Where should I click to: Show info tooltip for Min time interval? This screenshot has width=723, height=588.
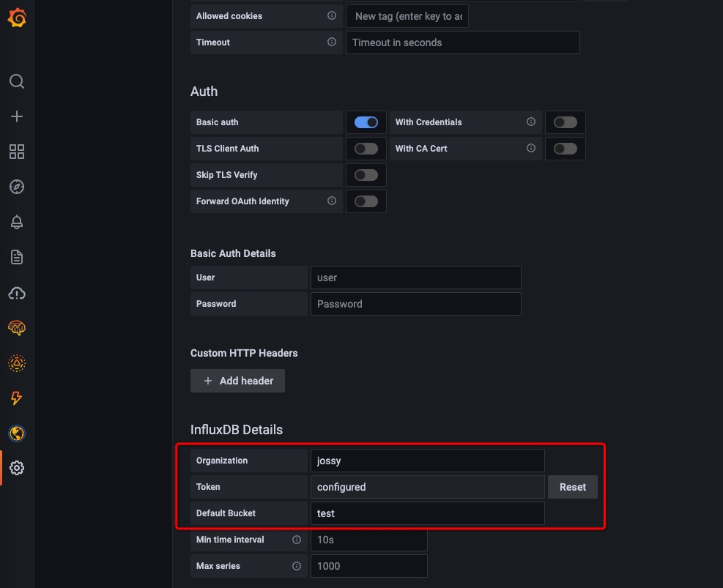297,540
